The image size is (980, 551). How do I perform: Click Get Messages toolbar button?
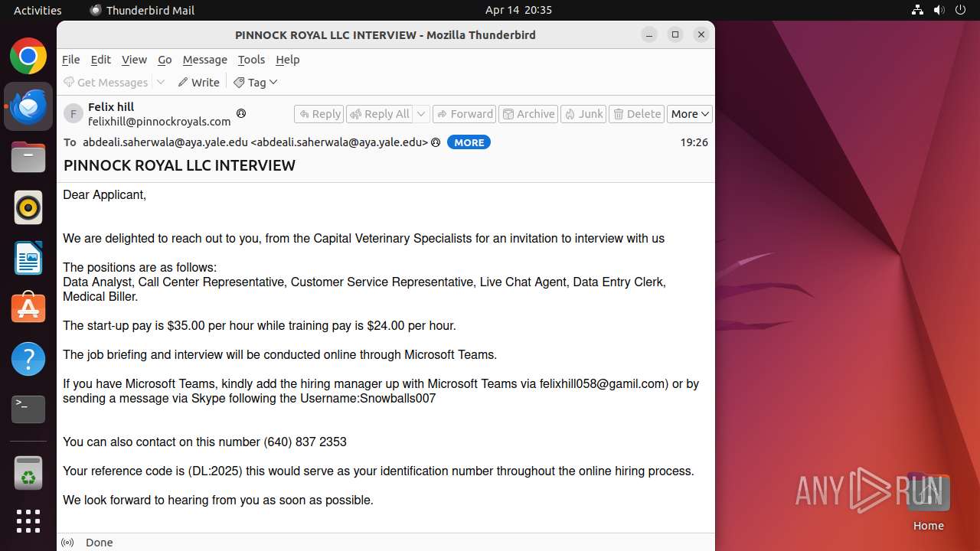coord(106,82)
